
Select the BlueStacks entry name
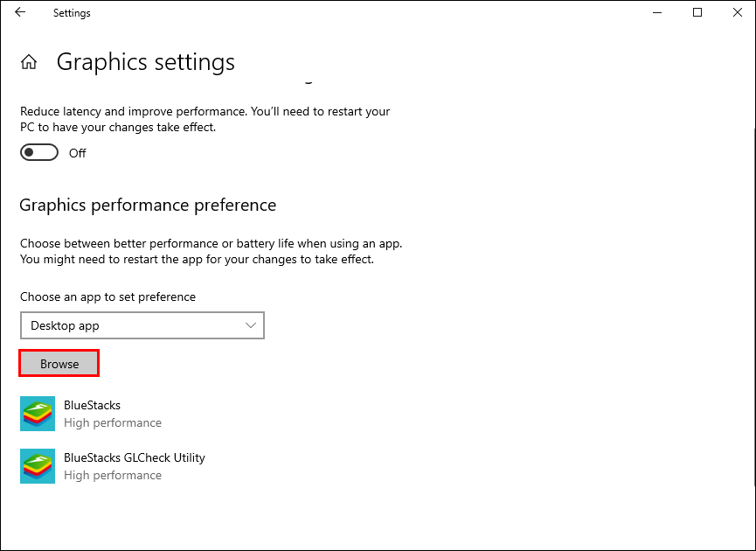(92, 406)
